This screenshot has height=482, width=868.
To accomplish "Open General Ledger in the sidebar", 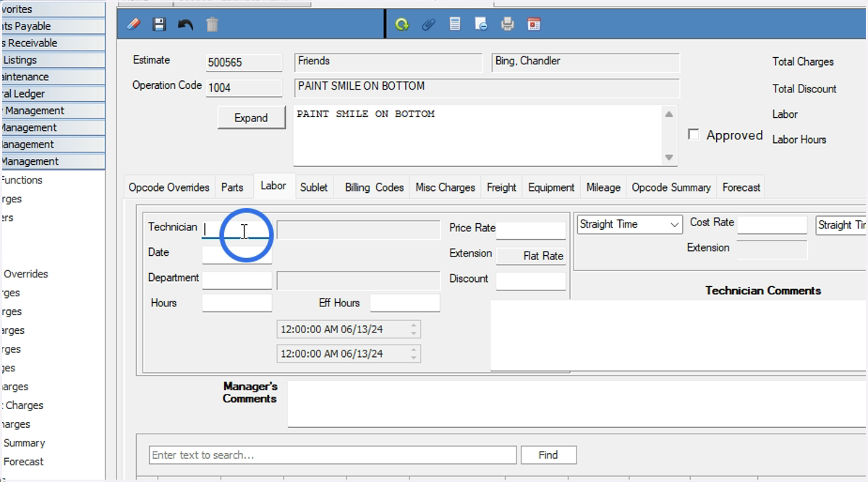I will tap(52, 93).
